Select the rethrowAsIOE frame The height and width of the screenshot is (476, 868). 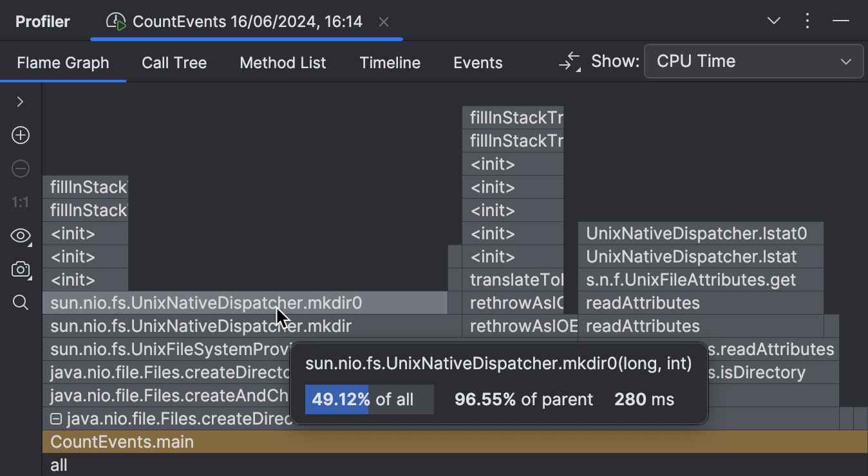(x=520, y=326)
